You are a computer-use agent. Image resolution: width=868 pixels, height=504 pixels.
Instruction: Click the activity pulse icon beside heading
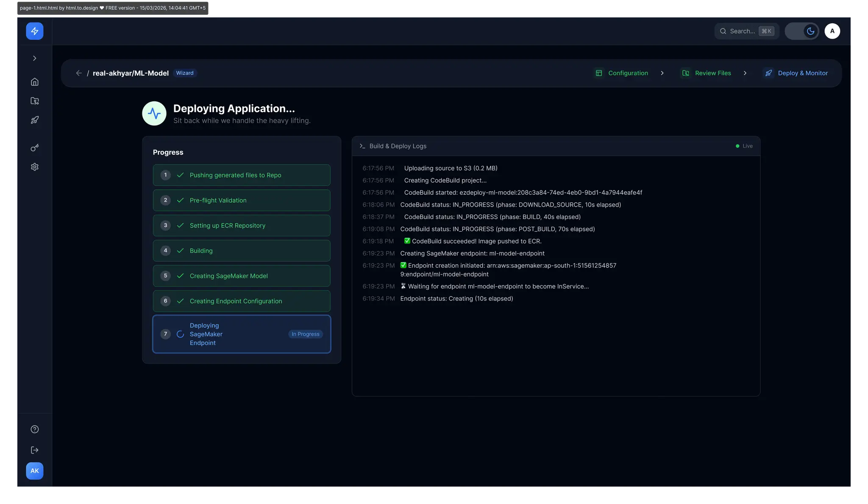pyautogui.click(x=154, y=113)
